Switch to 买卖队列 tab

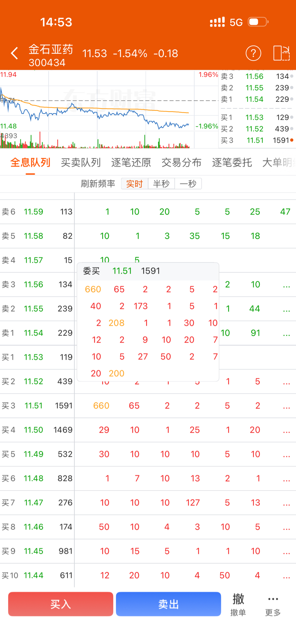point(81,162)
